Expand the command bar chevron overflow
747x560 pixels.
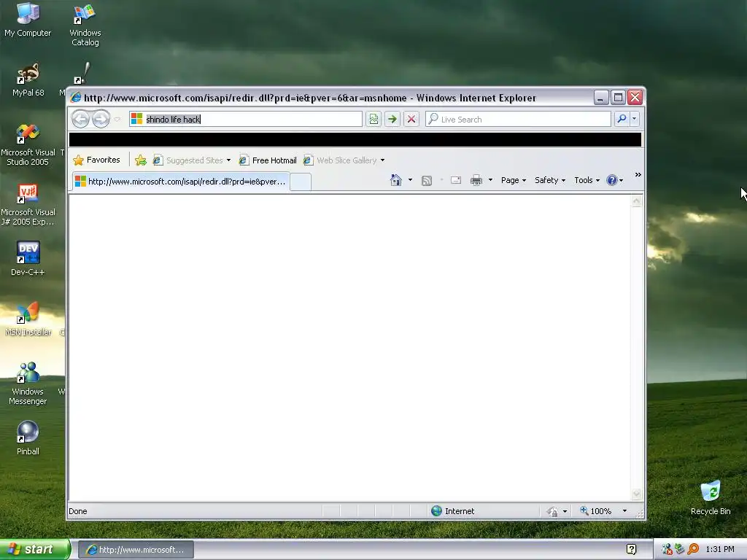coord(638,175)
